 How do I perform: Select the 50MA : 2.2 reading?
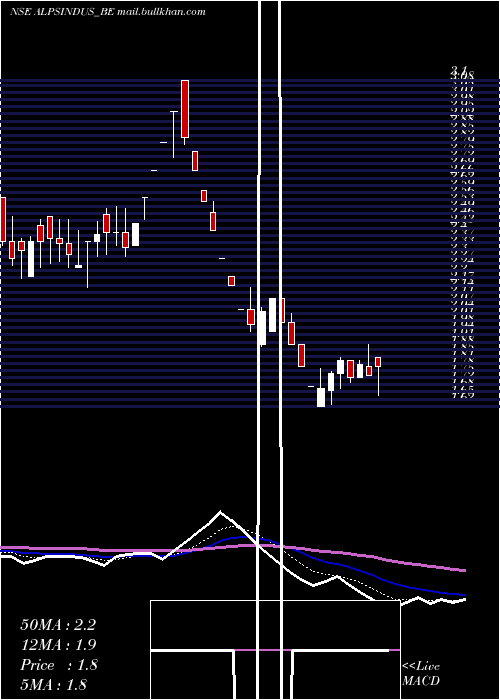(58, 625)
